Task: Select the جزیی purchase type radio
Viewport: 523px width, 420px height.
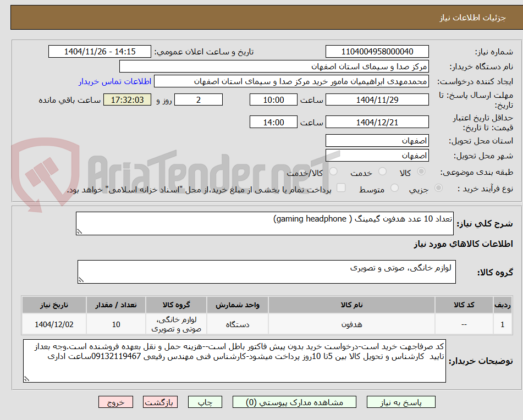Action: point(439,188)
